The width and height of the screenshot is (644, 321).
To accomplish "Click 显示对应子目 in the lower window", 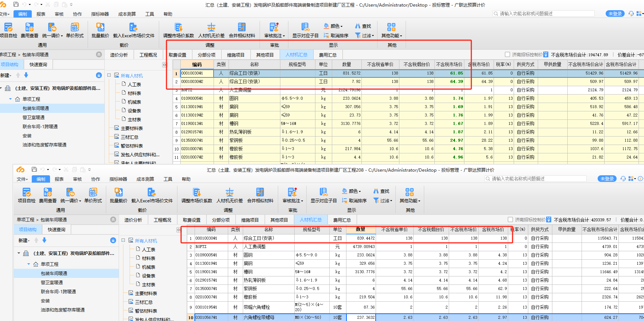I will point(323,196).
